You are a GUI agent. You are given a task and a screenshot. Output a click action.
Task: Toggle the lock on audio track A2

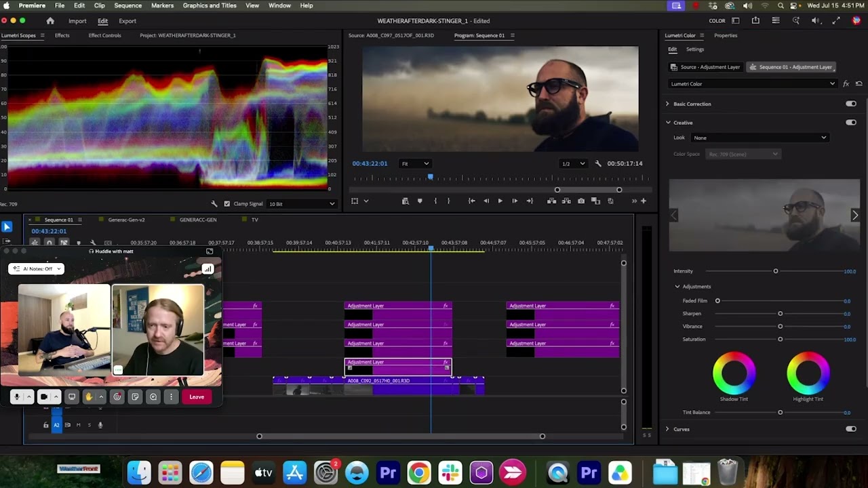pos(46,425)
